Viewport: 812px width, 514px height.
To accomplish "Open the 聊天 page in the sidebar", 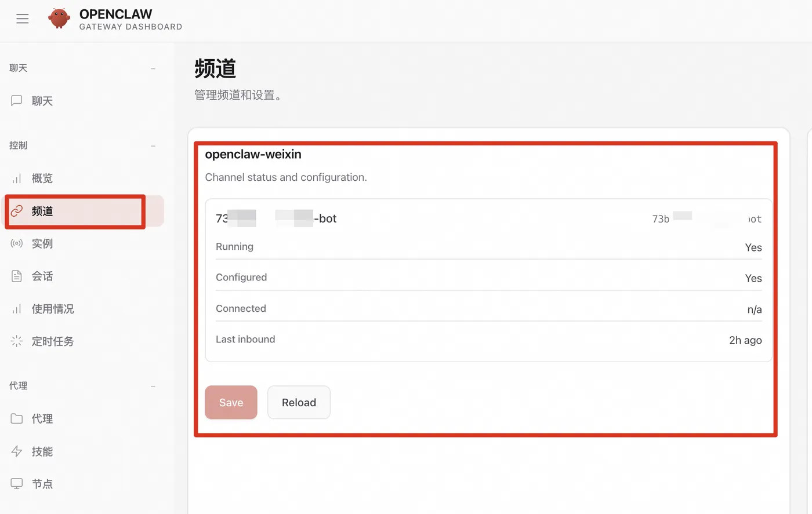I will pyautogui.click(x=84, y=101).
